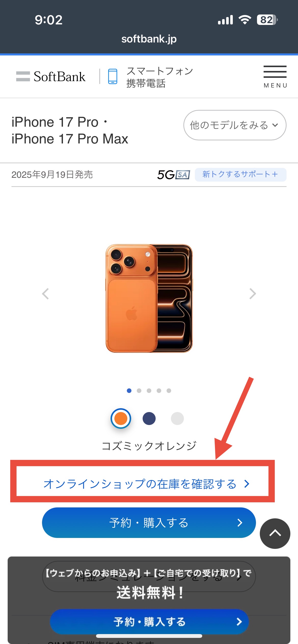Tap the SoftBank logo

pyautogui.click(x=51, y=77)
